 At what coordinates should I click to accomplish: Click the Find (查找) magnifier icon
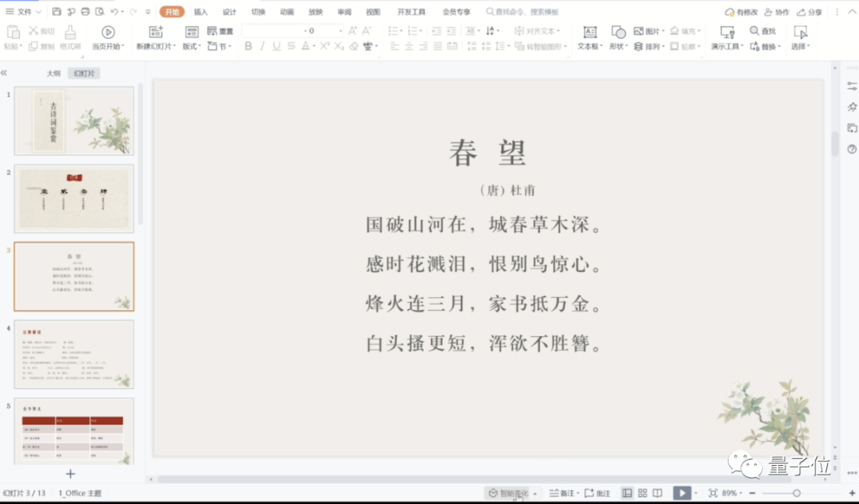(x=755, y=31)
